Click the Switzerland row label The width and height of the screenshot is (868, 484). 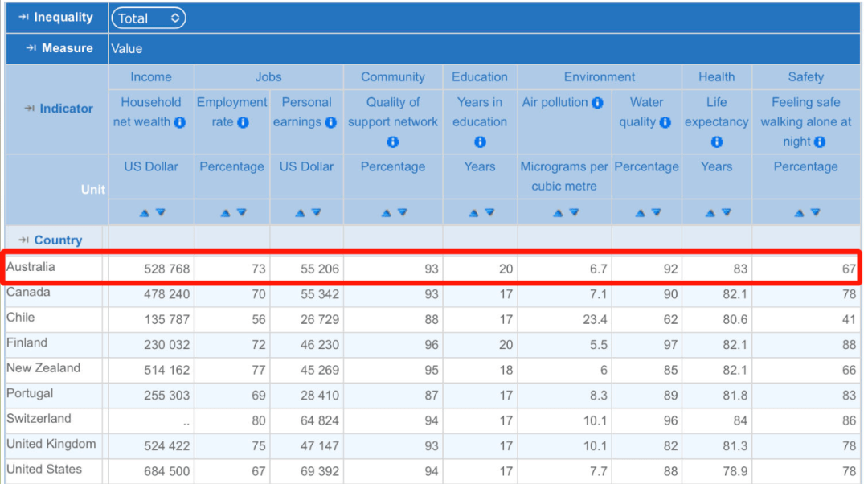(x=39, y=419)
